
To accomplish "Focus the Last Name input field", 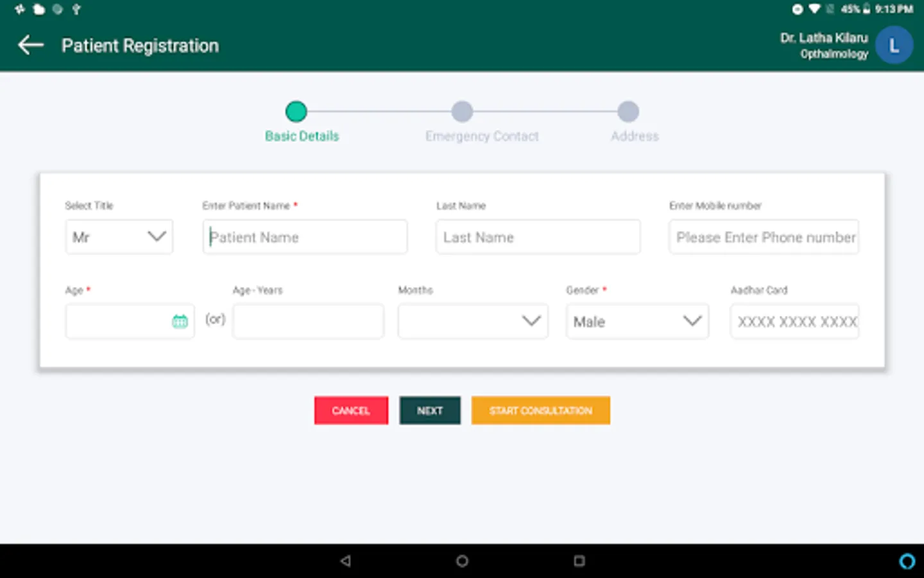I will 538,237.
